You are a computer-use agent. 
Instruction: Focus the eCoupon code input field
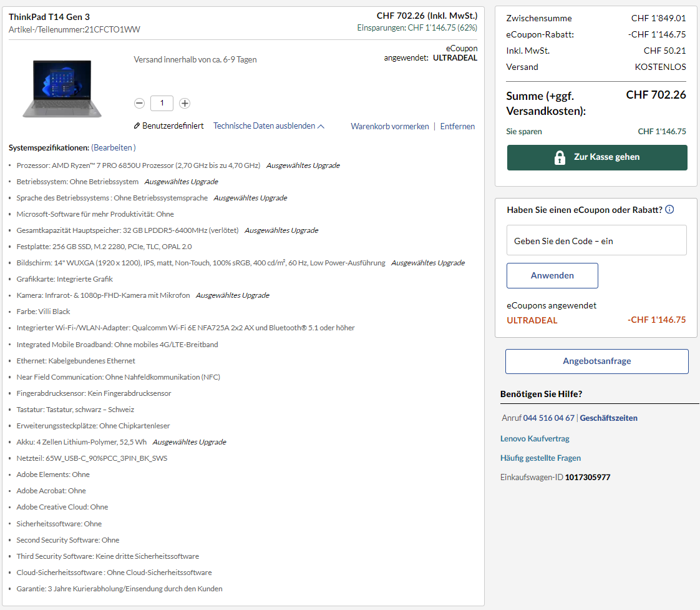tap(596, 240)
